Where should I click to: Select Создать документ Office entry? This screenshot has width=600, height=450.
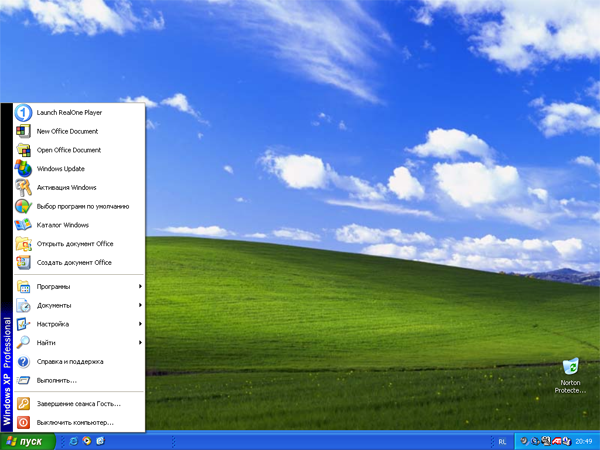tap(79, 262)
